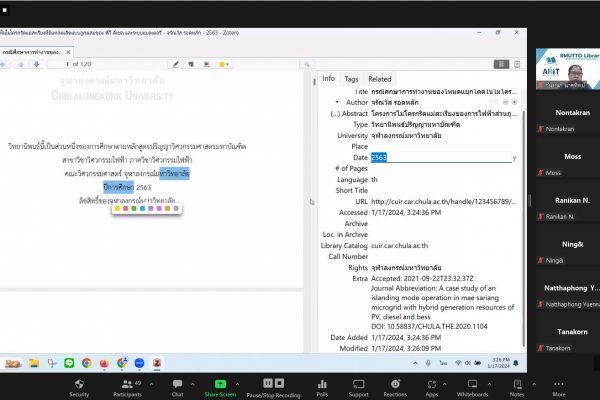Click the green Share Screen button
The height and width of the screenshot is (400, 600).
pos(220,388)
